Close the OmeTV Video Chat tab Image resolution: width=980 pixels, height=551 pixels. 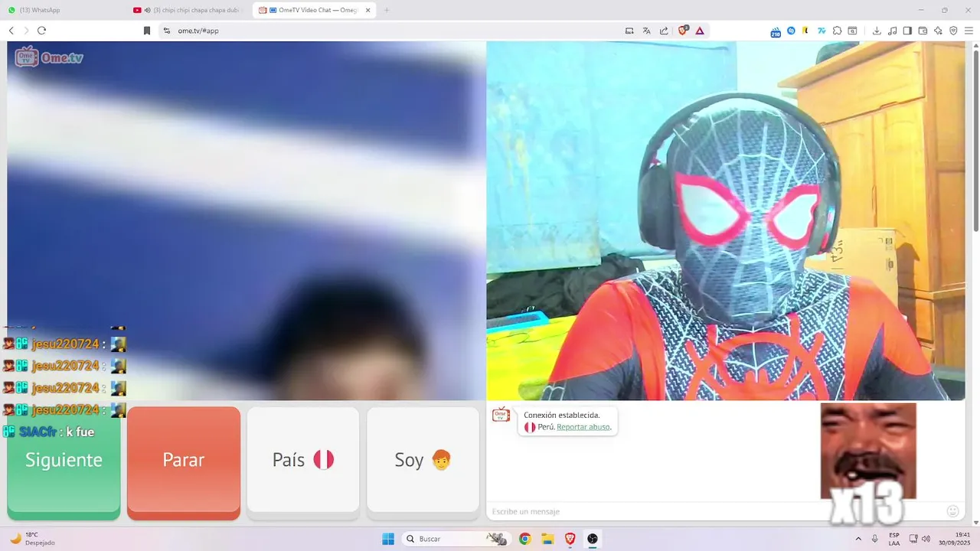[368, 10]
